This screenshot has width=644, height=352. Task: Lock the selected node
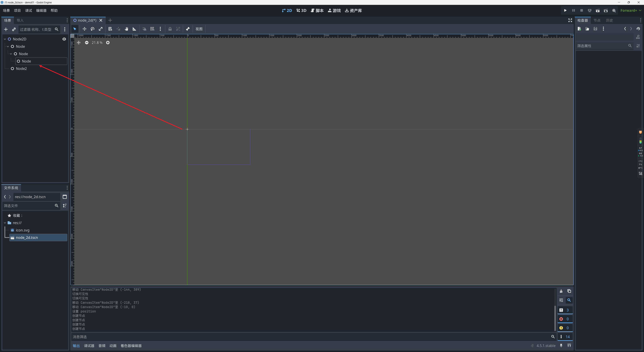pyautogui.click(x=170, y=29)
